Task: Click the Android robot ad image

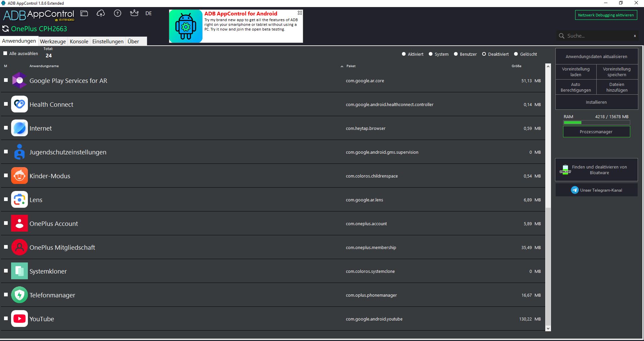Action: [186, 26]
